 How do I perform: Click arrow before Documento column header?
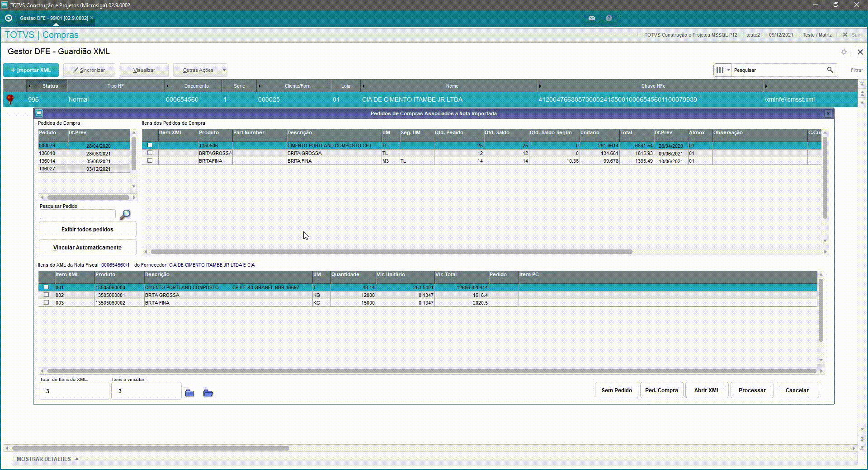[167, 86]
